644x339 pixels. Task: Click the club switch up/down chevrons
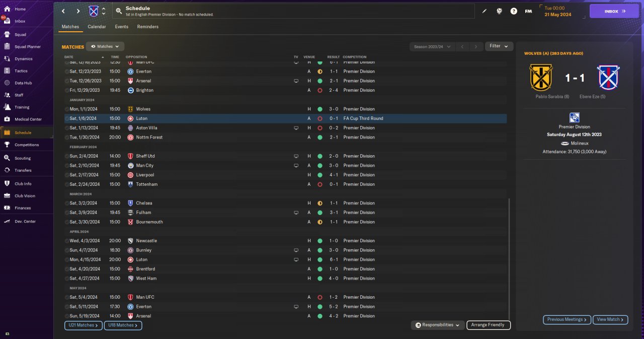point(104,11)
